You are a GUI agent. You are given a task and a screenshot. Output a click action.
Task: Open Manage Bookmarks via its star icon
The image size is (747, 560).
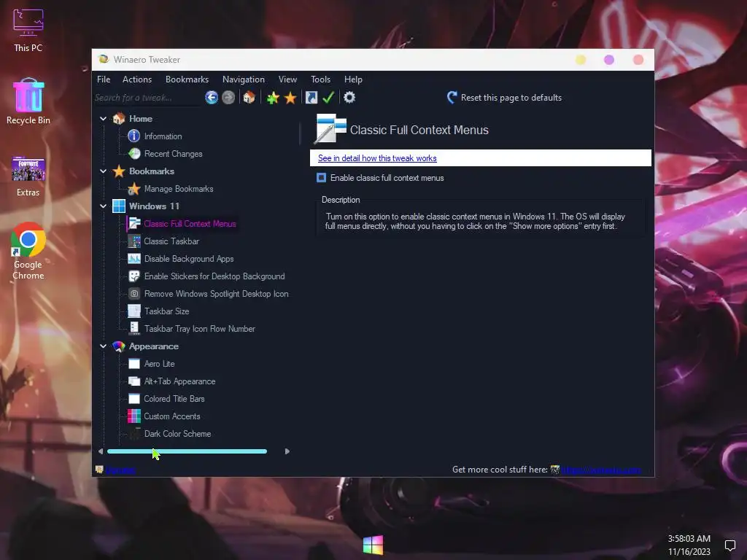(134, 189)
